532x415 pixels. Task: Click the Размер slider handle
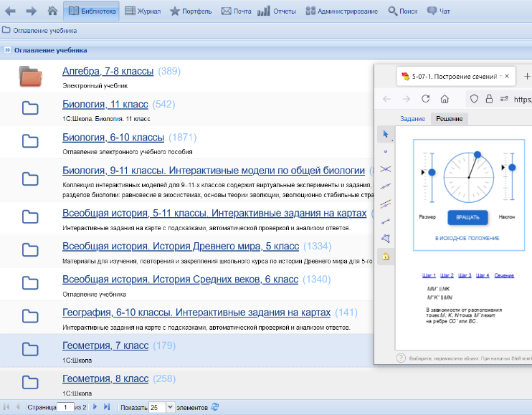(432, 172)
